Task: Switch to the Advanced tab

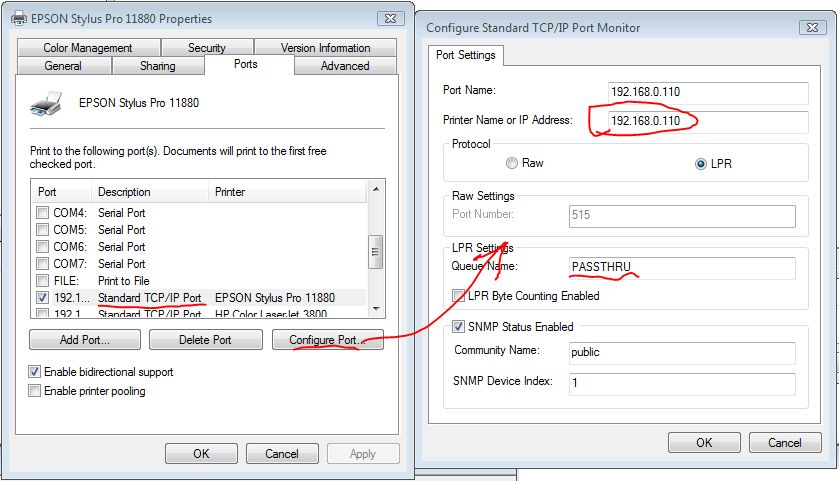Action: tap(345, 66)
